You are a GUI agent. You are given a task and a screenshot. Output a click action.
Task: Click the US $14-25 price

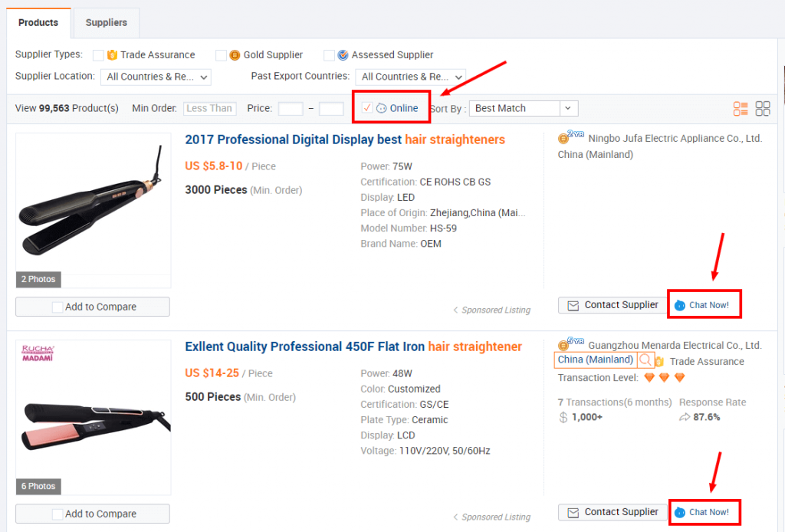[x=212, y=373]
